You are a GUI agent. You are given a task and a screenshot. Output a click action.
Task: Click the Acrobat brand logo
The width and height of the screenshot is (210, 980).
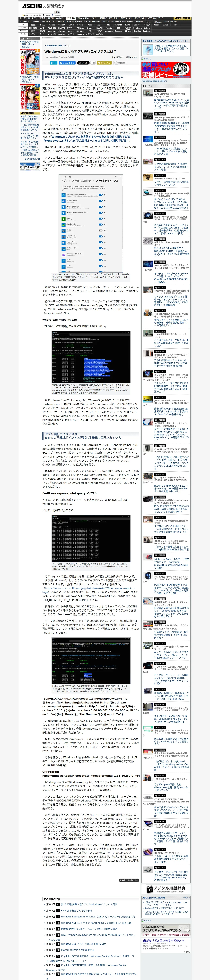(x=52, y=31)
